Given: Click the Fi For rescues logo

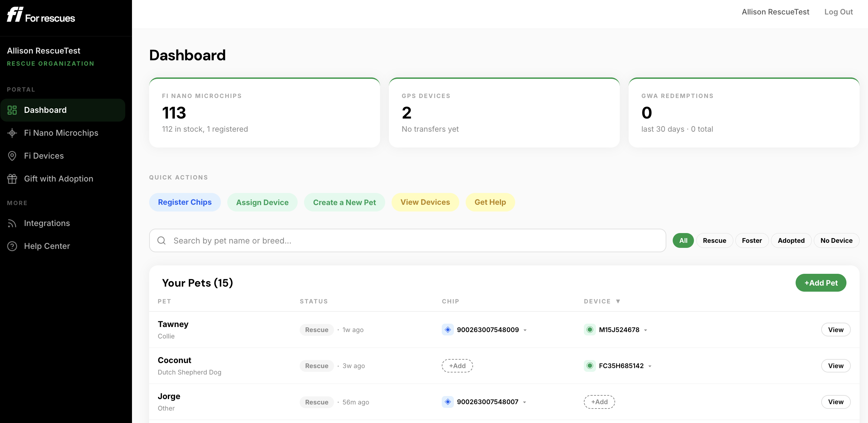Looking at the screenshot, I should point(41,15).
